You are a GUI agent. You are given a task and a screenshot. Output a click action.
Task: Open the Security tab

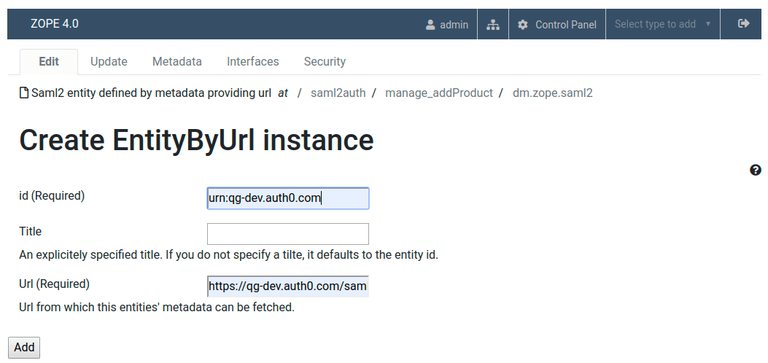[325, 62]
